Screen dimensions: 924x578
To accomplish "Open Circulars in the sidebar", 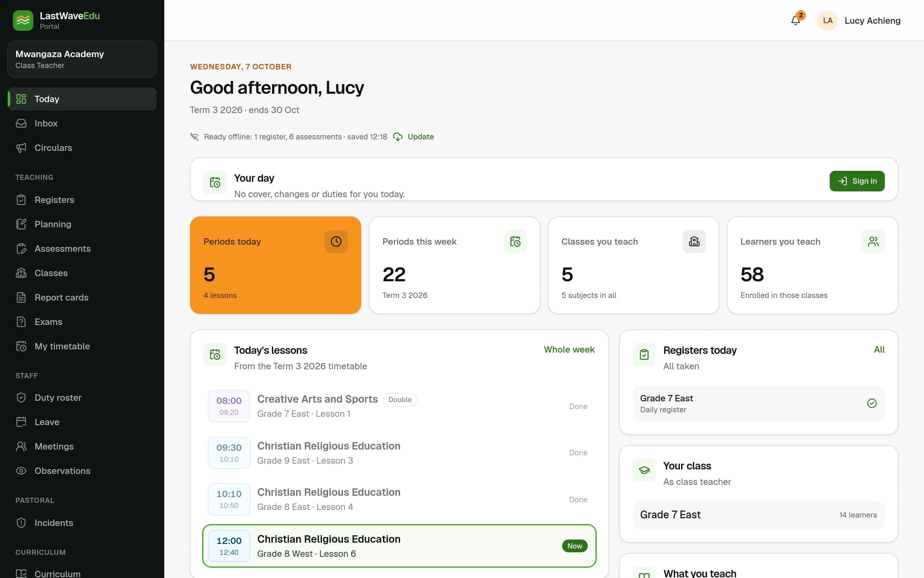I will pos(82,148).
